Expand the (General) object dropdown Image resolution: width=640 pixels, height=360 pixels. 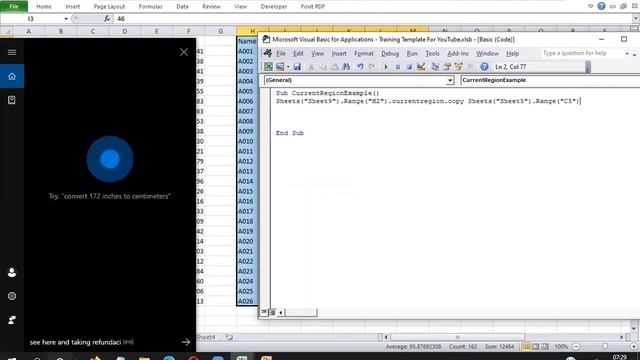(450, 80)
